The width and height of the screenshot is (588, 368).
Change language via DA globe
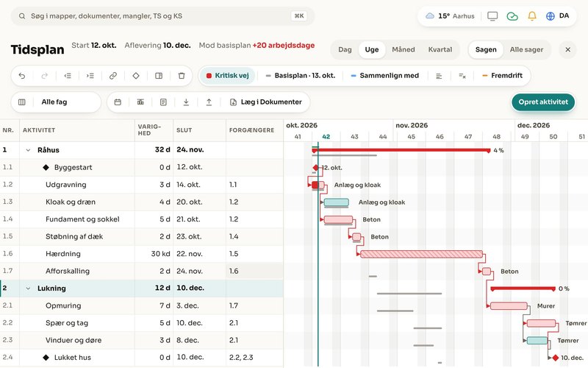(x=558, y=15)
